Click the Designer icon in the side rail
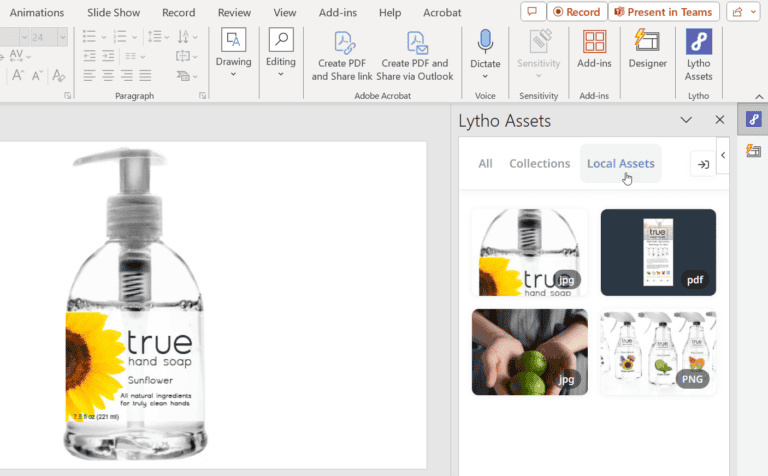The height and width of the screenshot is (476, 768). tap(753, 150)
